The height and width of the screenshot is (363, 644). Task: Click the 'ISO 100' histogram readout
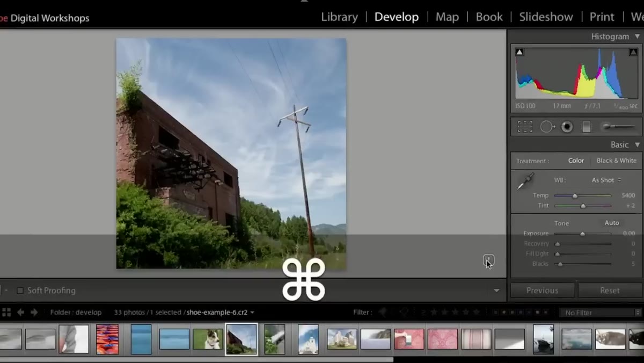(x=525, y=106)
